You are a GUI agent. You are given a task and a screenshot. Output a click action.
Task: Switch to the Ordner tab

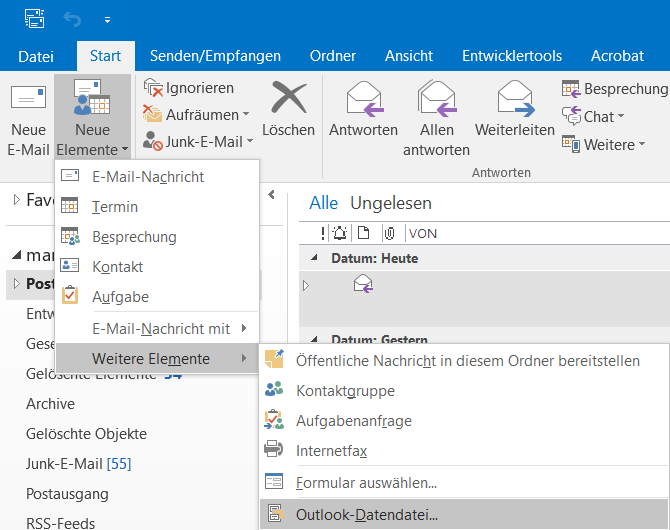pyautogui.click(x=333, y=56)
